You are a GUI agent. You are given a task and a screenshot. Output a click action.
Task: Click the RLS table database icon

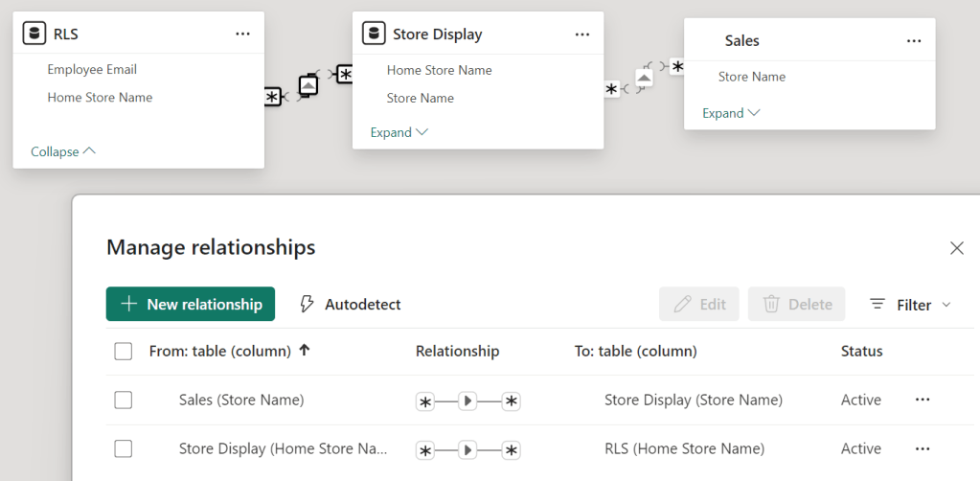tap(34, 34)
